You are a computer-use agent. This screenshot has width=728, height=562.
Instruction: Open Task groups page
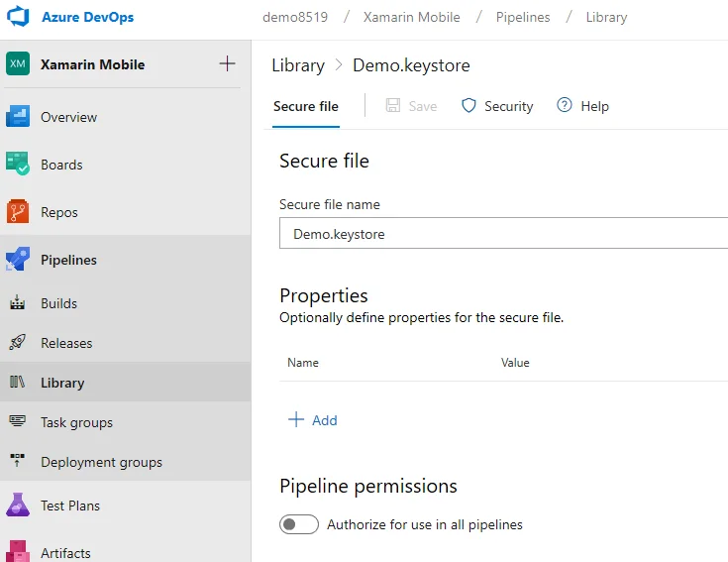[x=76, y=422]
